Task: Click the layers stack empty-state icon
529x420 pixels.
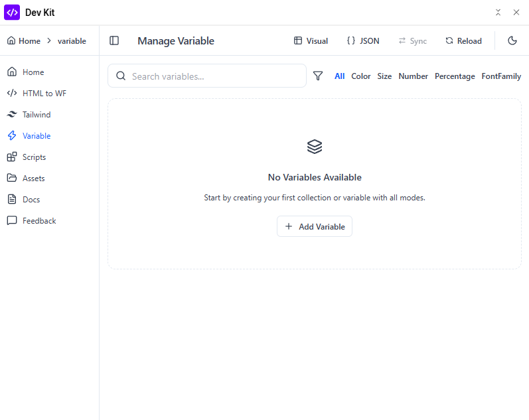Action: pyautogui.click(x=315, y=147)
